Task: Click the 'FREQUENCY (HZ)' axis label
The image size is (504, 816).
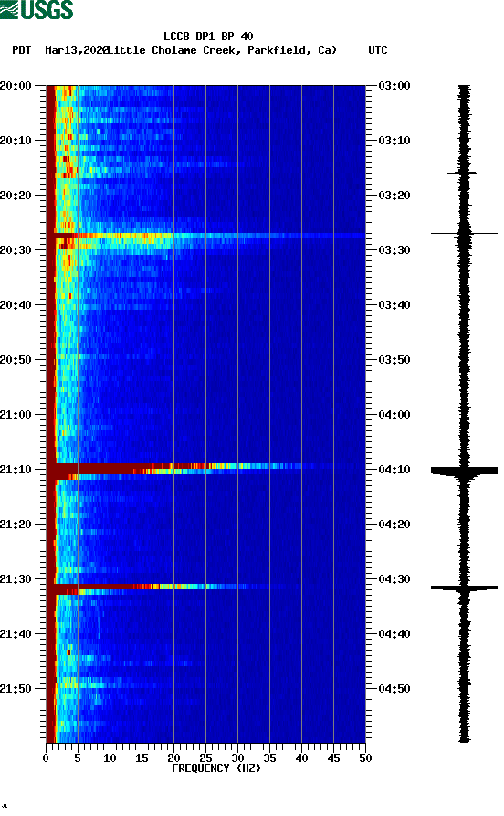Action: [216, 768]
